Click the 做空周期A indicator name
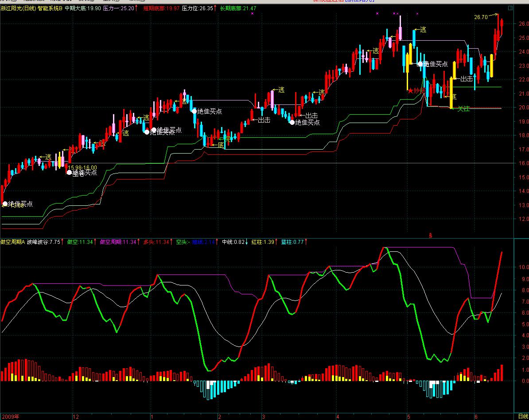Viewport: 529px width, 420px height. click(x=12, y=242)
